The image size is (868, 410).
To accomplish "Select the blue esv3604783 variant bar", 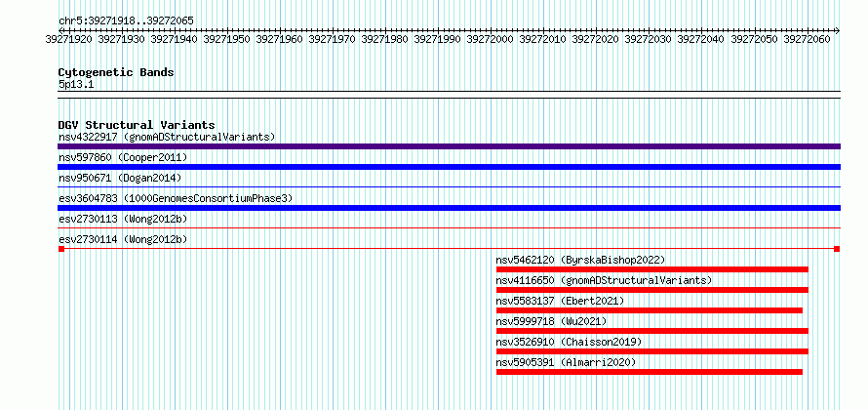I will pyautogui.click(x=449, y=208).
